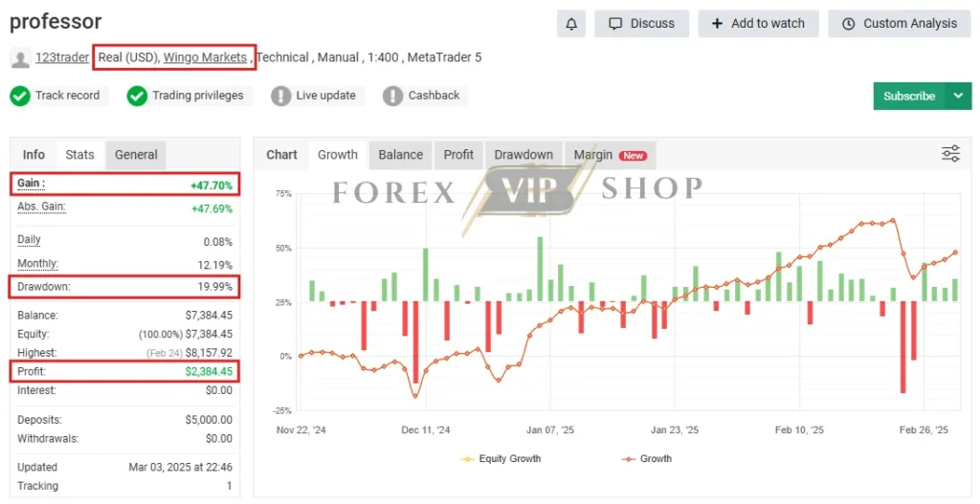Open the 123trader profile link

pos(62,57)
